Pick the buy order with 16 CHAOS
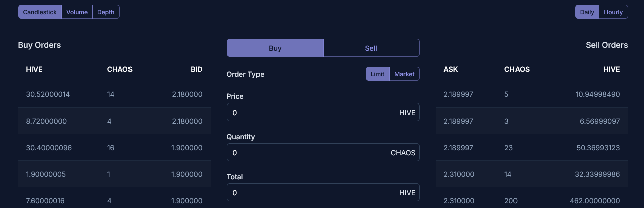644x208 pixels. pyautogui.click(x=114, y=148)
